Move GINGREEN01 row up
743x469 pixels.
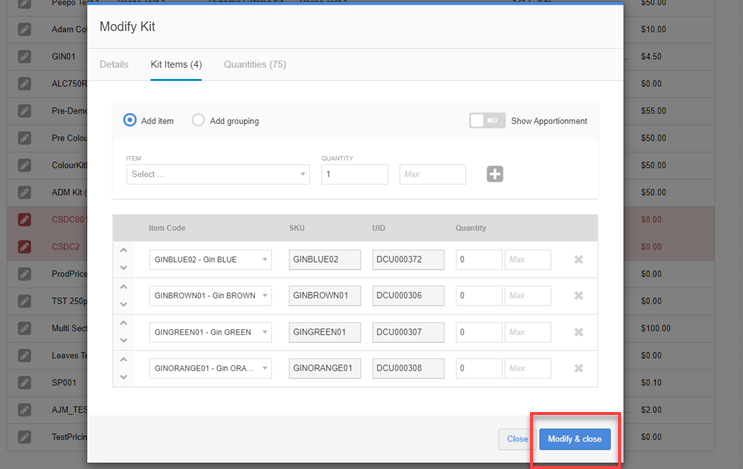(124, 323)
